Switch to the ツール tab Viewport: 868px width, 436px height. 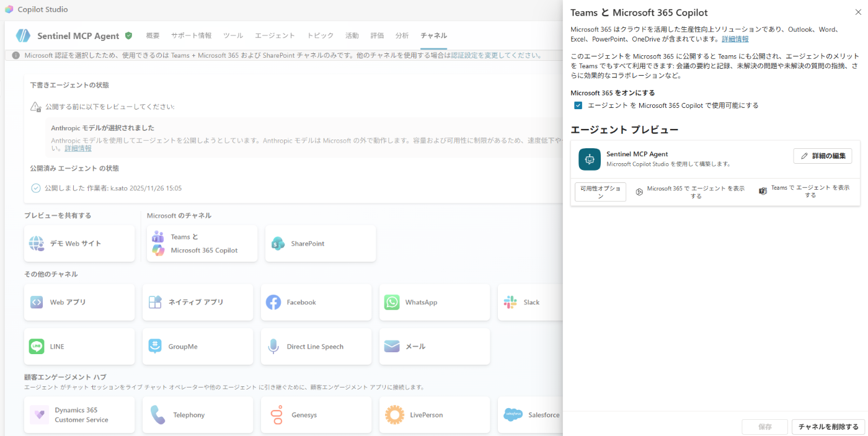tap(233, 35)
